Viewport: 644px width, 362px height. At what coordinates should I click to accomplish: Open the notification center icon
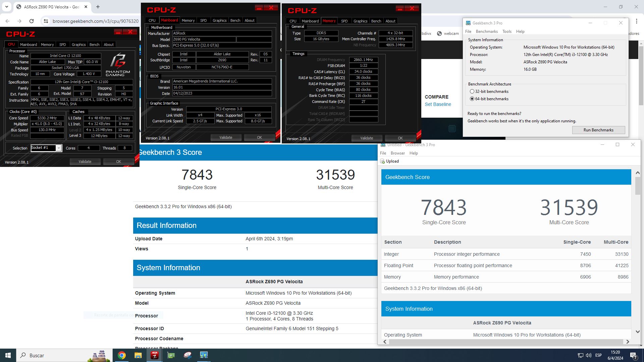(x=634, y=356)
